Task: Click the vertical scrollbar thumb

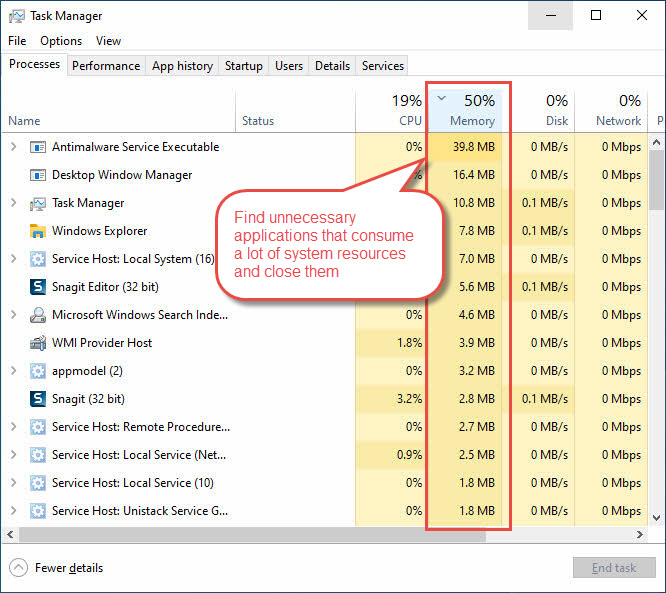Action: tap(656, 178)
